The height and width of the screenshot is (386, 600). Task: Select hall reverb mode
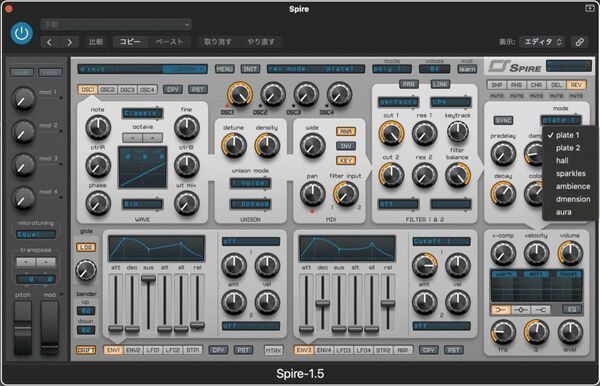click(x=568, y=161)
